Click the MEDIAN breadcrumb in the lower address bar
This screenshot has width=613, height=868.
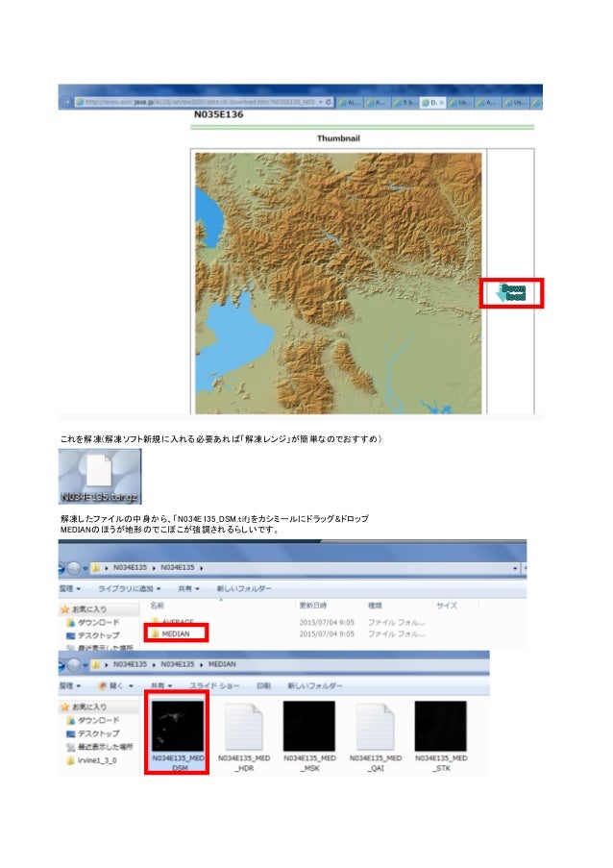point(221,664)
